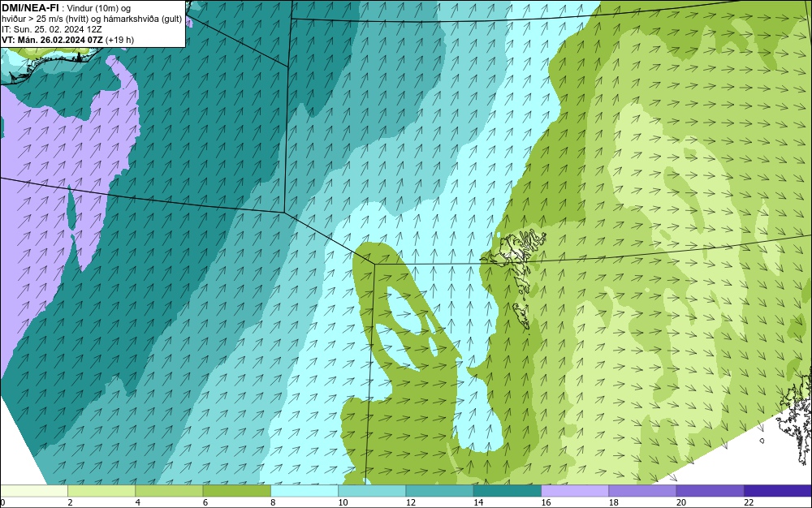Screen dimensions: 812x508
Task: Click the legend tick label '8'
Action: (273, 502)
